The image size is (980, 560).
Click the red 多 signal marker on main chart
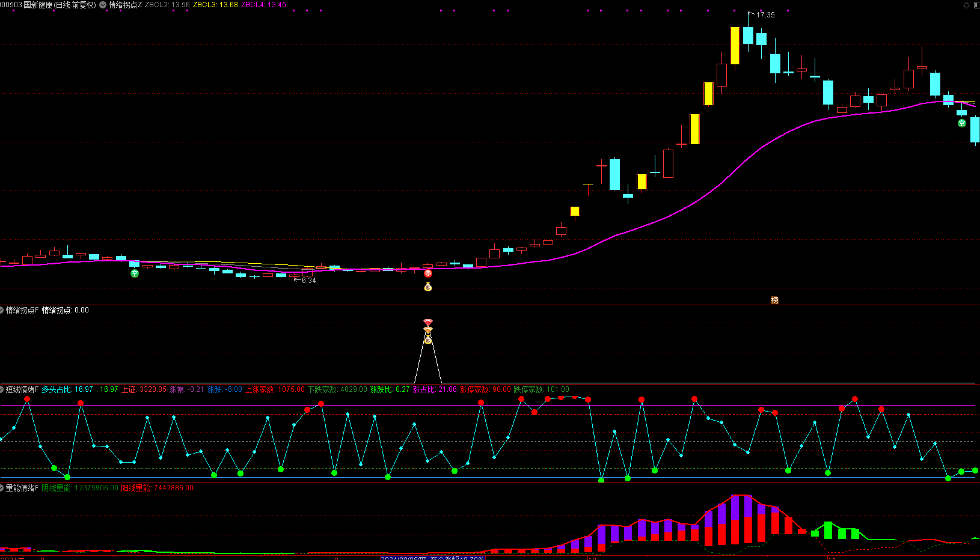[428, 273]
